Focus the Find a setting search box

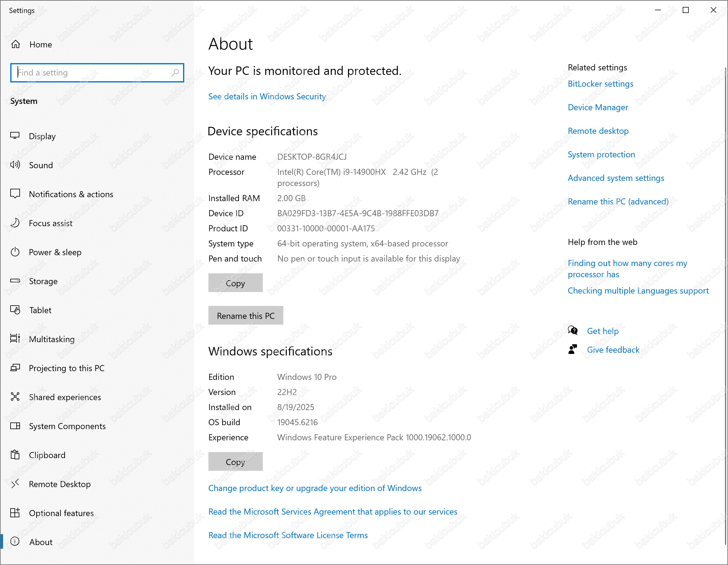tap(97, 72)
